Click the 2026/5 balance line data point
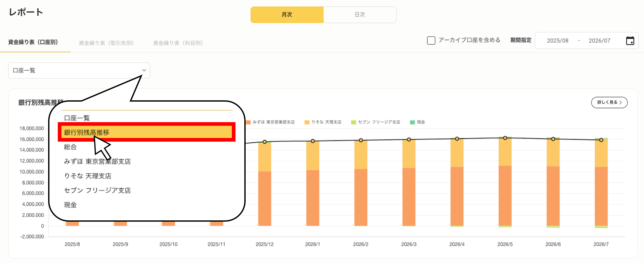The height and width of the screenshot is (263, 644). point(505,138)
